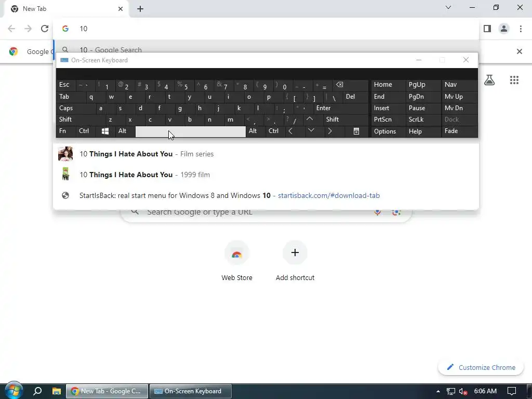
Task: Click the backspace key on On-Screen Keyboard
Action: (x=351, y=85)
